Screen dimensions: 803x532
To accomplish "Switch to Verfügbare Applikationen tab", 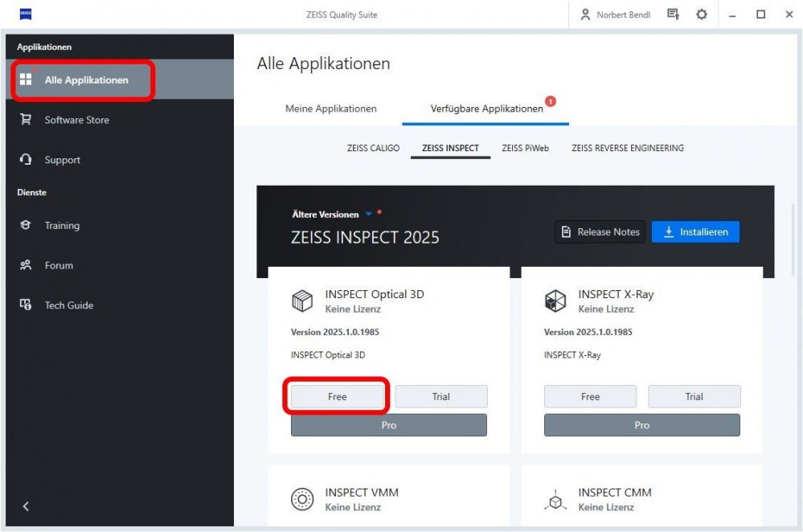I will (x=486, y=108).
